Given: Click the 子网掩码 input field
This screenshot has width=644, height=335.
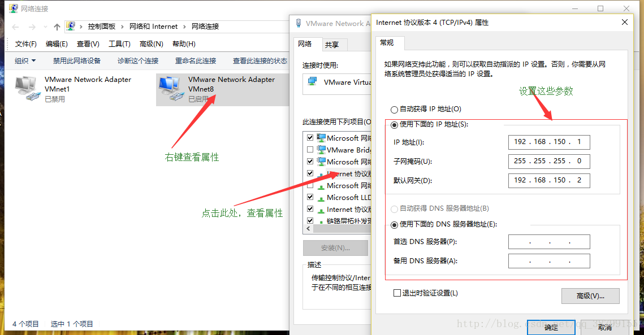Looking at the screenshot, I should coord(549,162).
